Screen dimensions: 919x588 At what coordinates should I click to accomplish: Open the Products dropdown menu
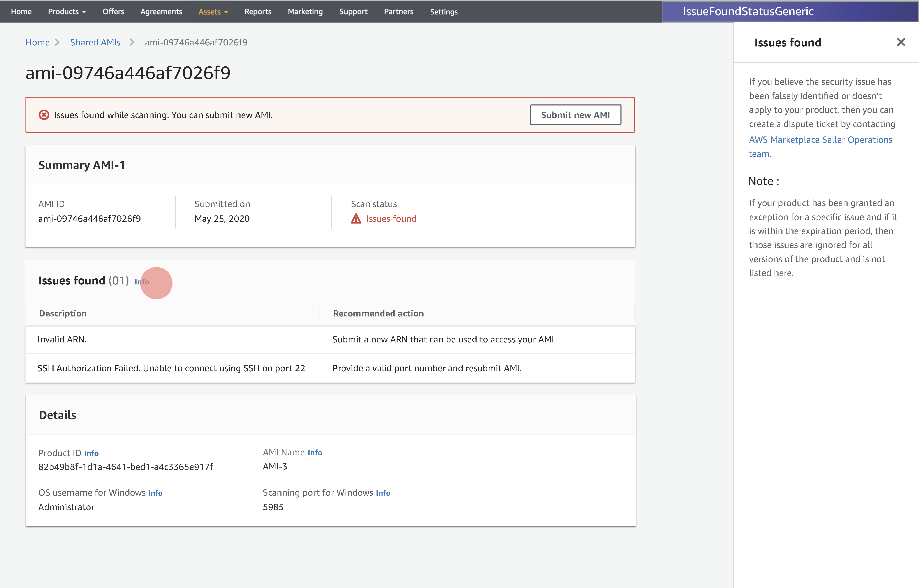point(67,12)
